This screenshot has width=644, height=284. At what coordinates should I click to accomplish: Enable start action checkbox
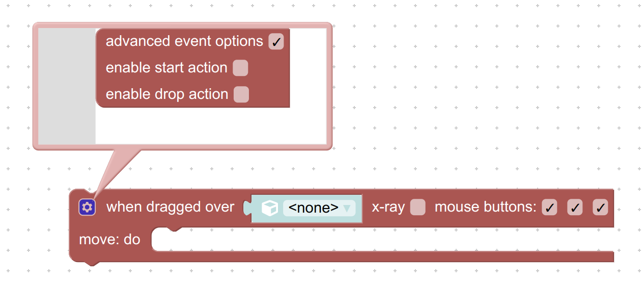tap(240, 68)
